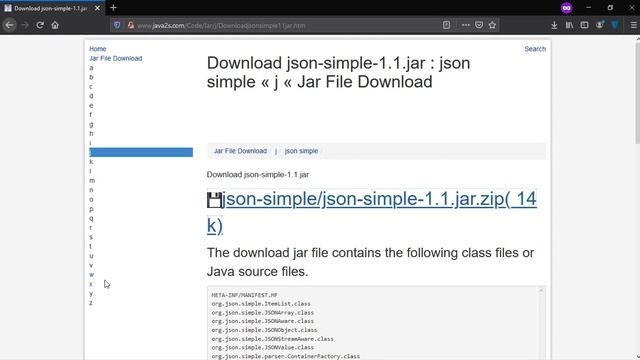This screenshot has width=640, height=360.
Task: Select the Download json-simple-1.1.jar tab
Action: [51, 8]
